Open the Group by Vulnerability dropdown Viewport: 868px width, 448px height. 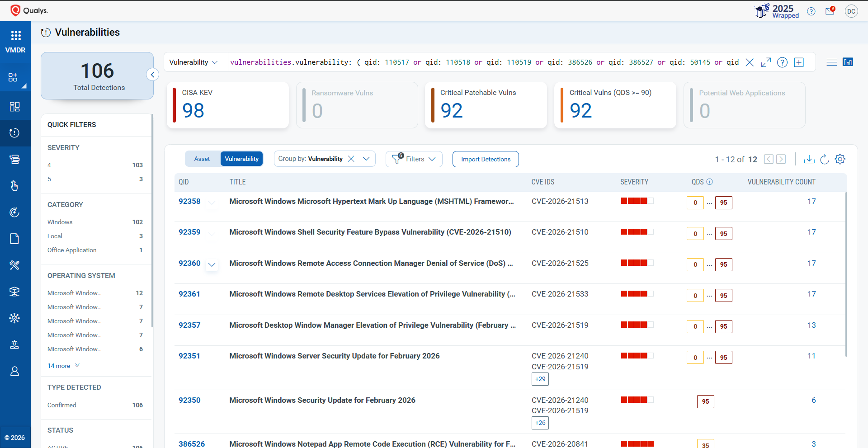tap(366, 159)
